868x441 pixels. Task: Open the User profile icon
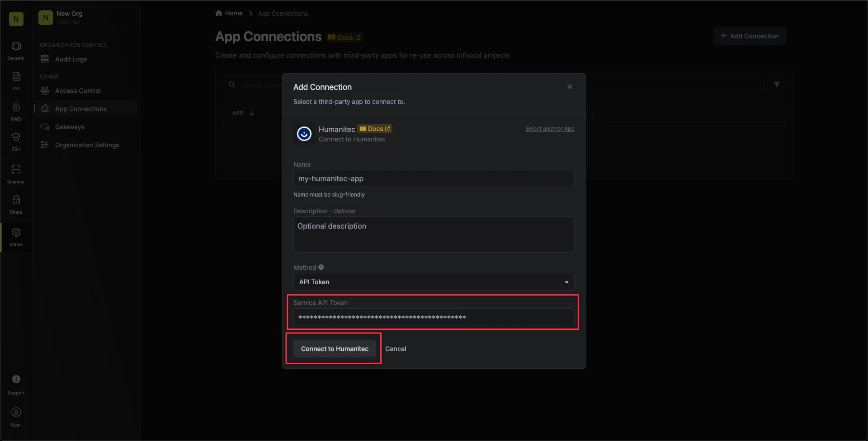pos(16,418)
